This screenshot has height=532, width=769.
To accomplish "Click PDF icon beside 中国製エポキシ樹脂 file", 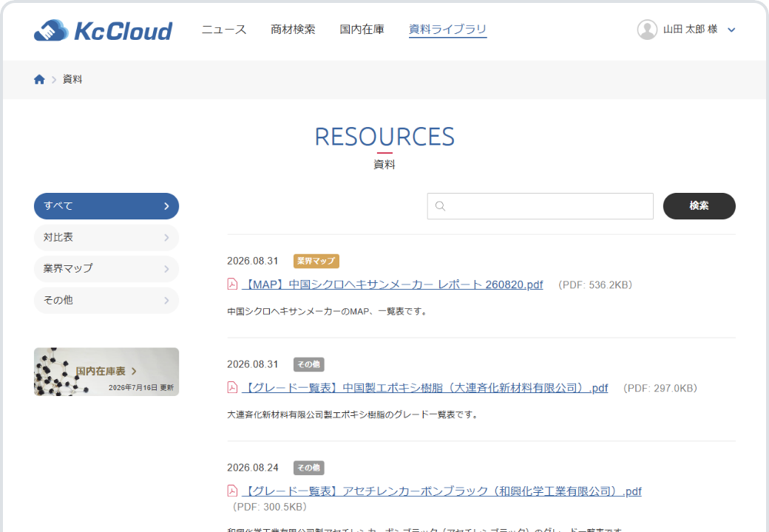I will [232, 387].
